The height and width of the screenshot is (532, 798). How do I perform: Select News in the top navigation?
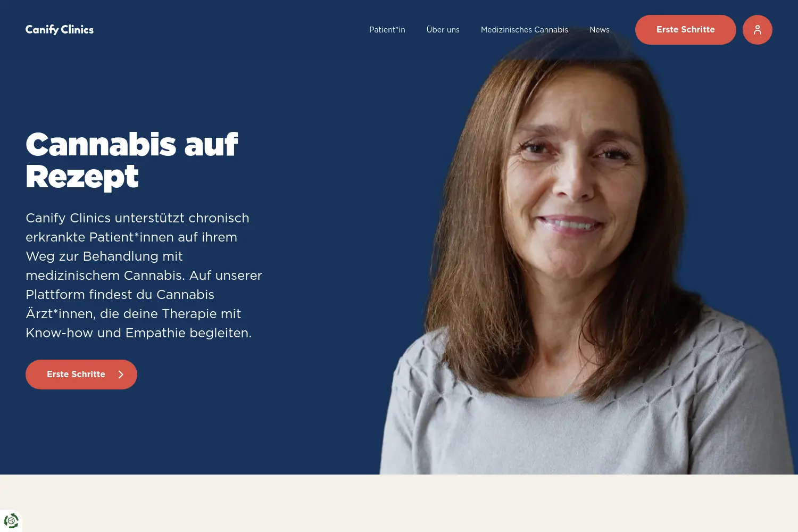pyautogui.click(x=600, y=30)
